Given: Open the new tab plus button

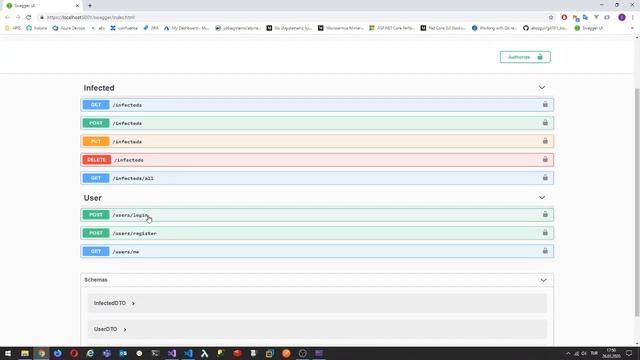Looking at the screenshot, I should tap(90, 6).
